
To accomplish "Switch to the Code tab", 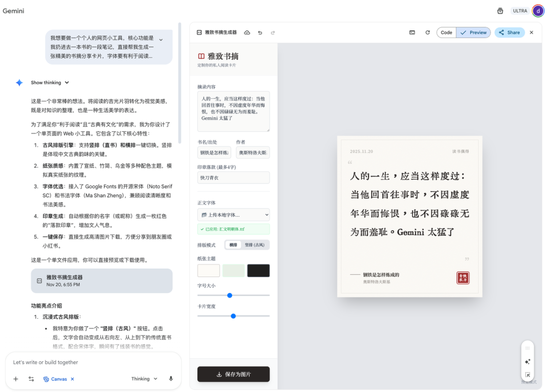I will (x=446, y=32).
